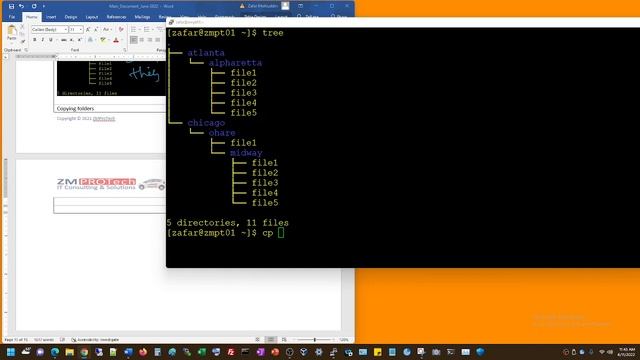Screen dimensions: 640x360
Task: Select the Home ribbon tab
Action: [x=31, y=17]
